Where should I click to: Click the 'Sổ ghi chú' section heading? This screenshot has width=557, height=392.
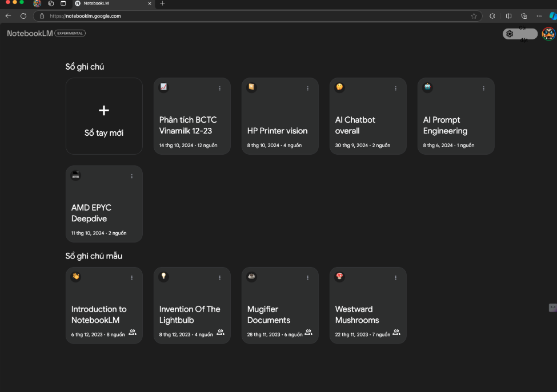(85, 67)
